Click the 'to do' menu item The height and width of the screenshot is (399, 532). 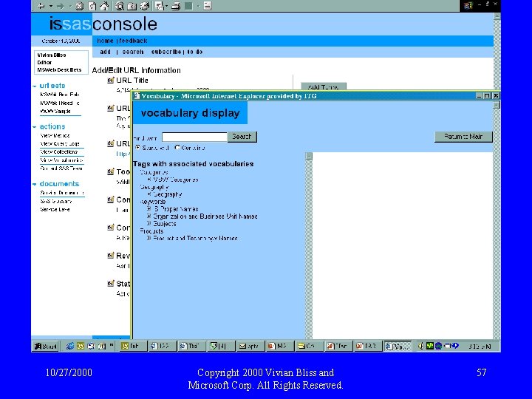click(195, 52)
